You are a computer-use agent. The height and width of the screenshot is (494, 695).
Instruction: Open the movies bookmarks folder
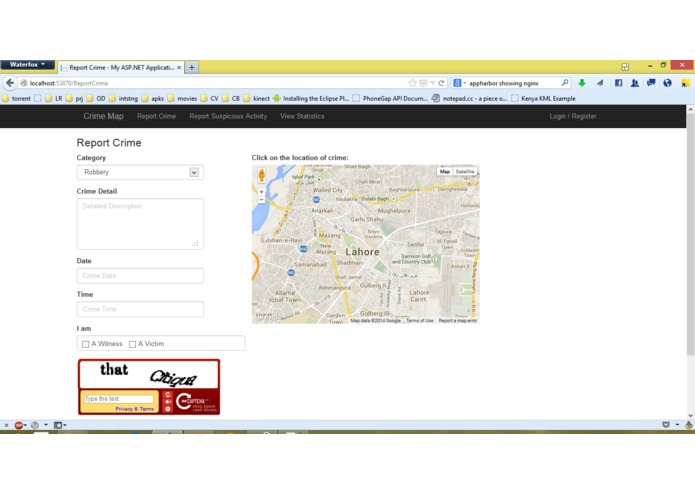point(182,98)
